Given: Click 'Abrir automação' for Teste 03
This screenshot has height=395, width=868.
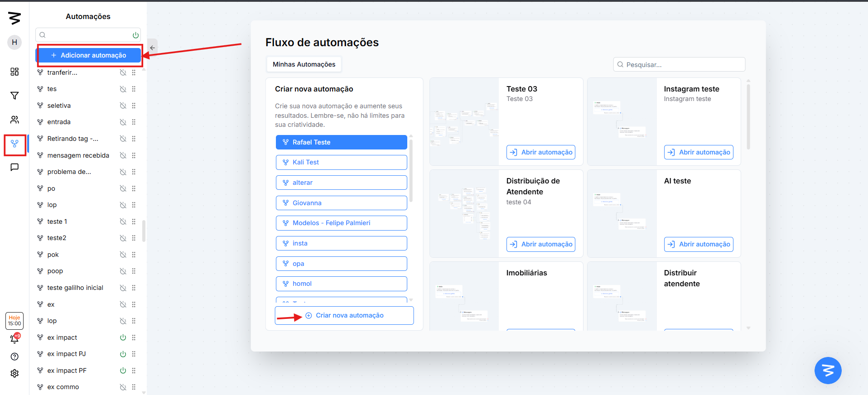Looking at the screenshot, I should point(541,152).
